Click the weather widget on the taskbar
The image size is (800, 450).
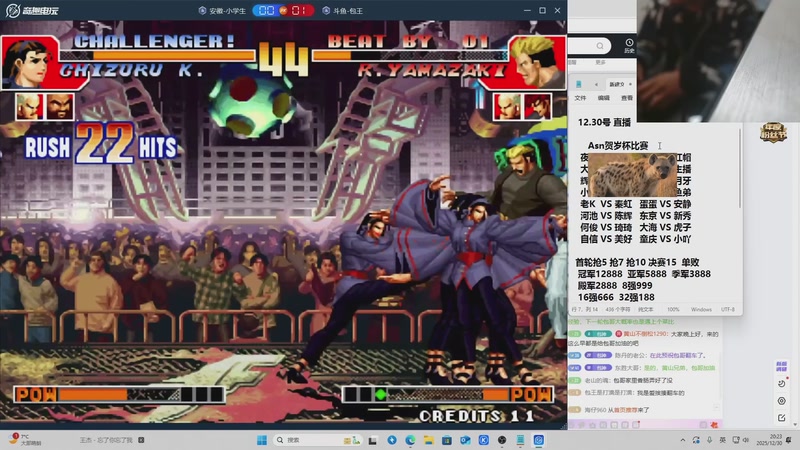coord(26,440)
